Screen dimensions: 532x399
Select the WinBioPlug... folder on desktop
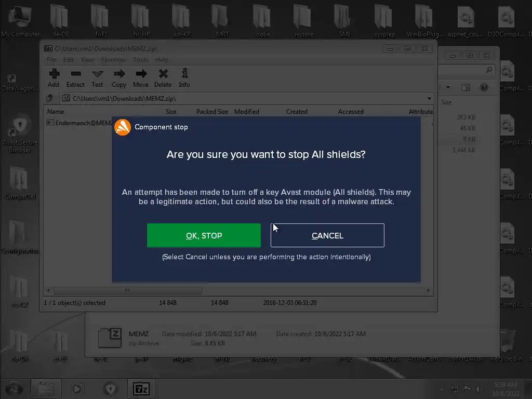tap(425, 21)
